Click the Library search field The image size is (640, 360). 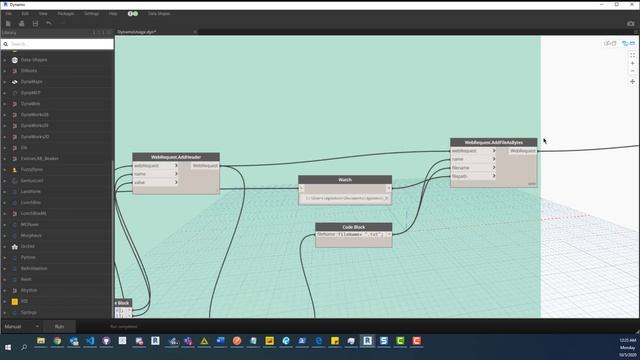click(x=57, y=44)
